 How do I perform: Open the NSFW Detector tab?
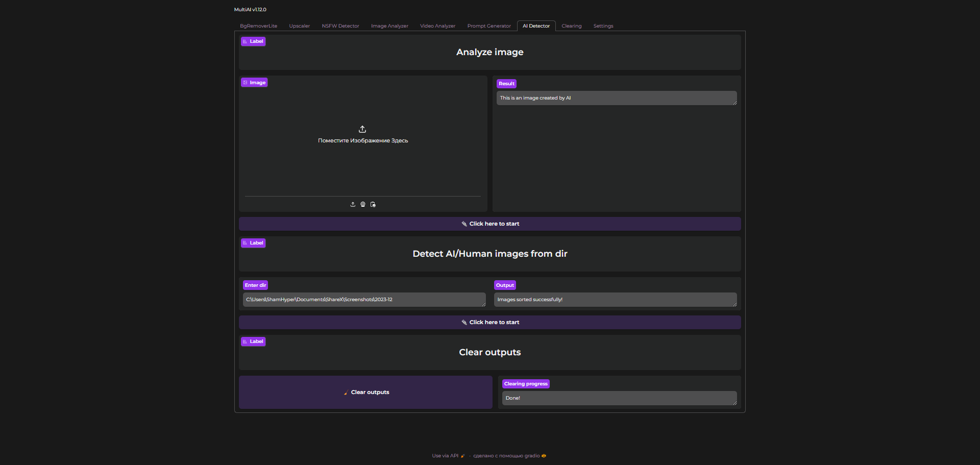[340, 26]
